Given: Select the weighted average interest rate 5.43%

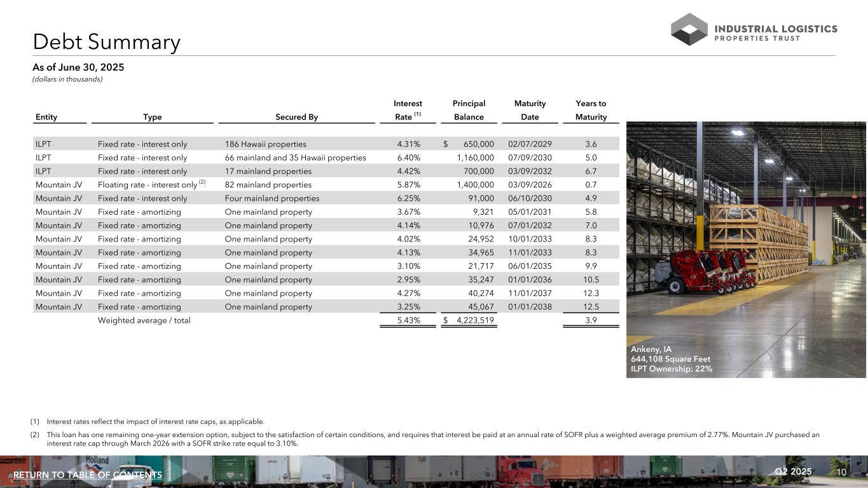Looking at the screenshot, I should pos(408,320).
